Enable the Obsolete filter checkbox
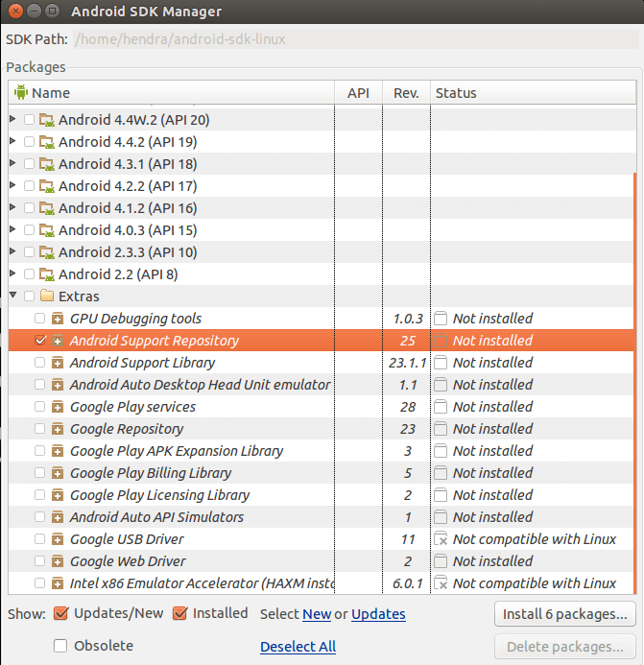 [x=60, y=646]
